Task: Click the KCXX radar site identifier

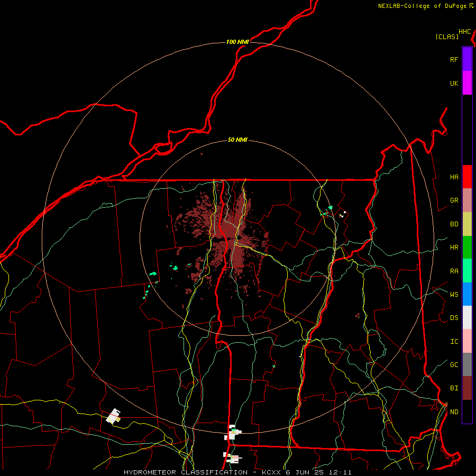Action: pyautogui.click(x=271, y=472)
